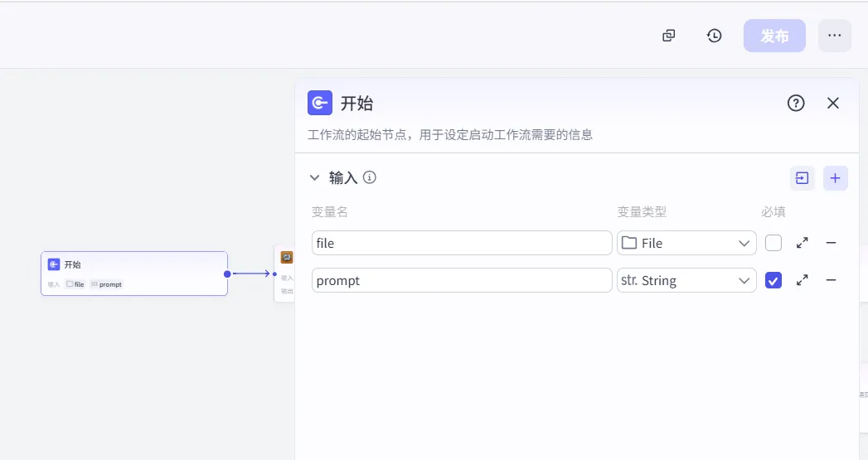This screenshot has width=868, height=460.
Task: Open the more options ellipsis menu
Action: pyautogui.click(x=834, y=36)
